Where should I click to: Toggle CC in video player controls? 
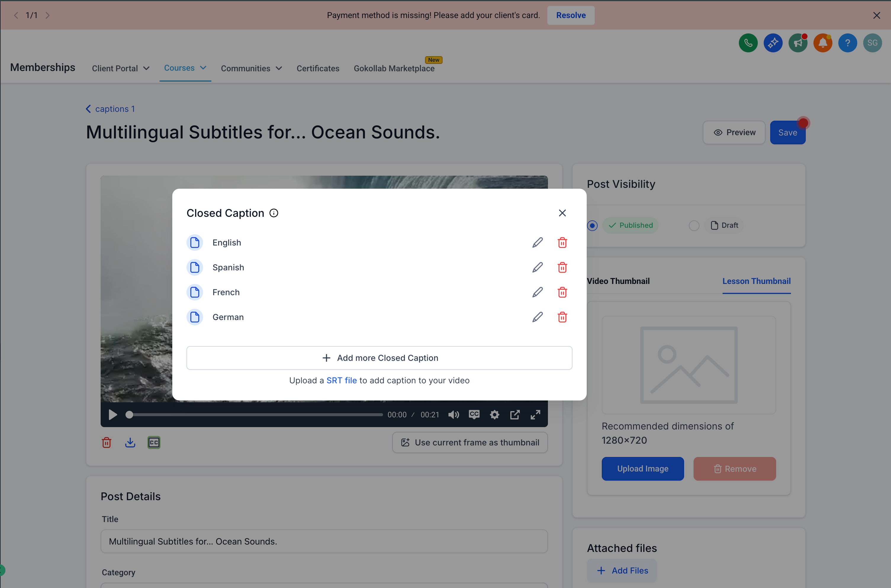(x=474, y=414)
